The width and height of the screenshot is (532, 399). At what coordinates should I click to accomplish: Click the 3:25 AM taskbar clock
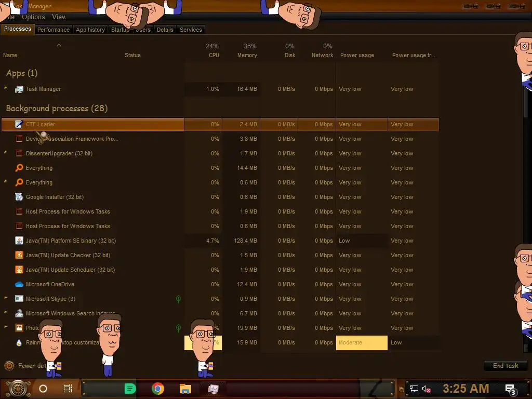click(465, 388)
